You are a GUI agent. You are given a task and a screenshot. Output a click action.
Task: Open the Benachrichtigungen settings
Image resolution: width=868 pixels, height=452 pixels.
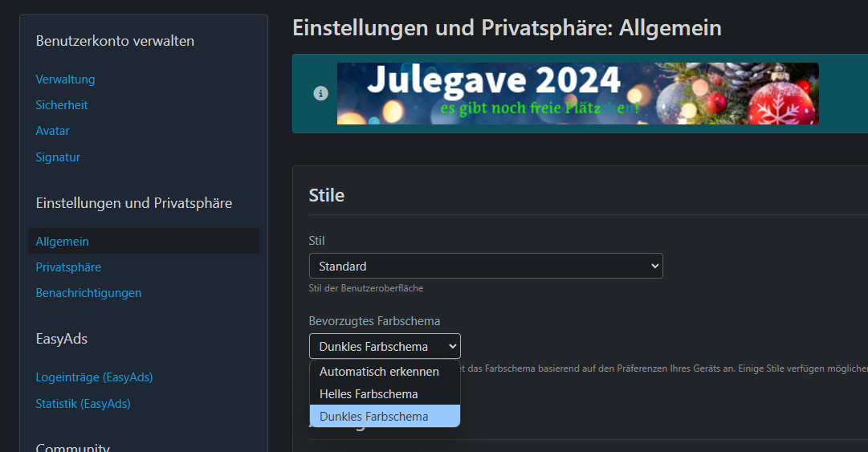point(88,293)
